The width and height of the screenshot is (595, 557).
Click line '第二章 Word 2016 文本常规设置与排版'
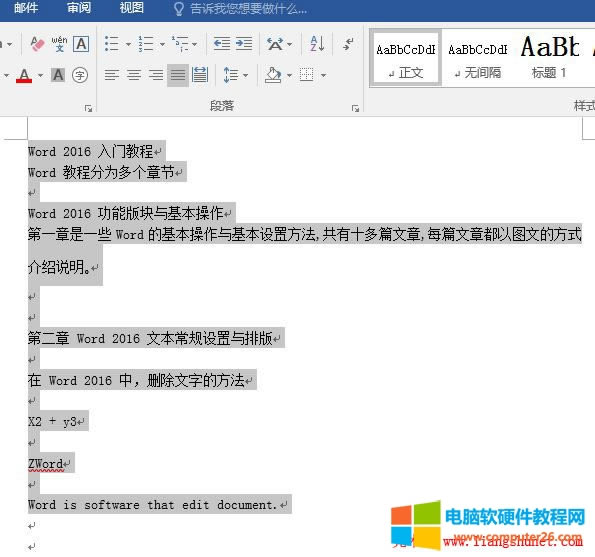coord(150,338)
